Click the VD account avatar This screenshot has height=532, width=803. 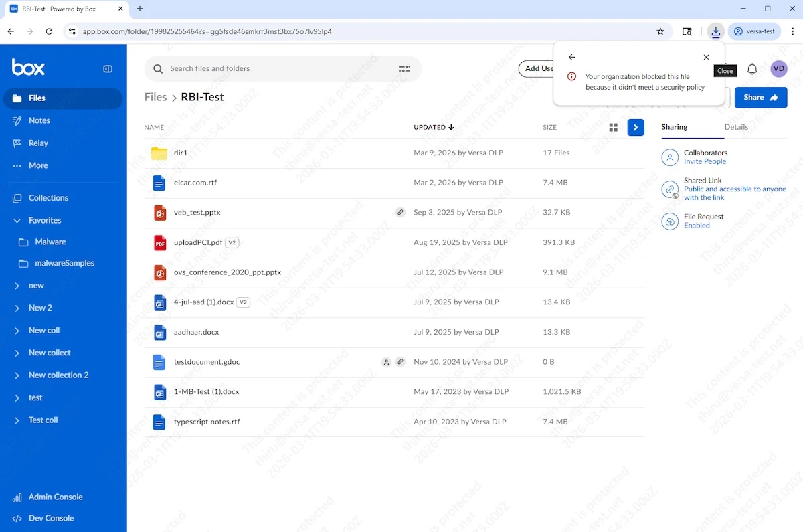click(x=779, y=68)
